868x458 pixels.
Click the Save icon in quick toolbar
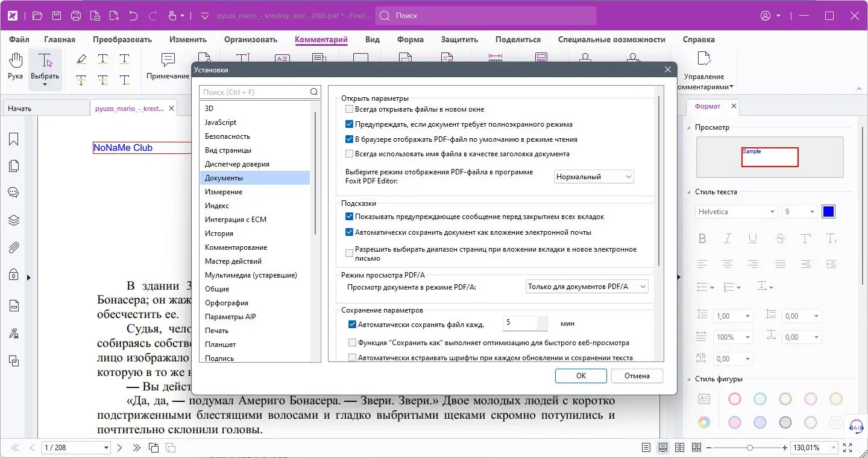click(x=57, y=16)
